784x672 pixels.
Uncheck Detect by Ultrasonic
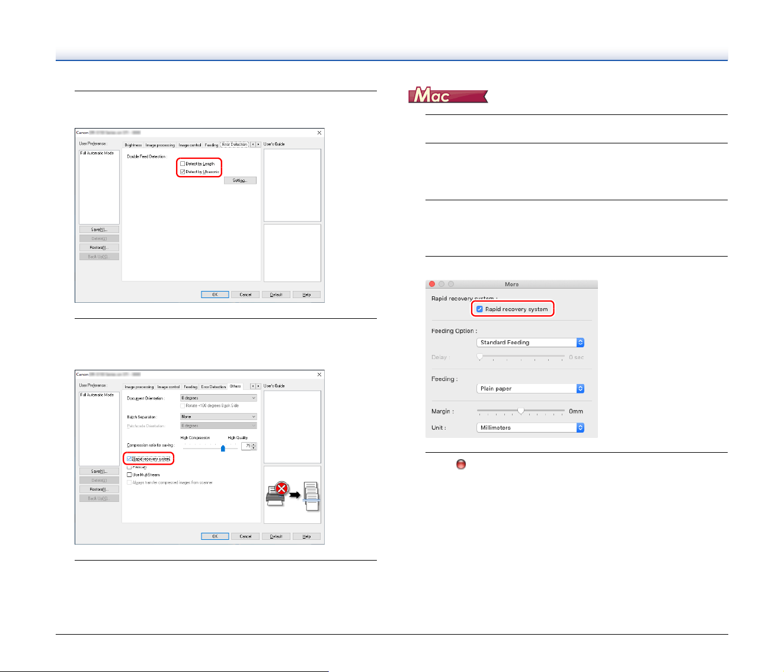pyautogui.click(x=183, y=172)
